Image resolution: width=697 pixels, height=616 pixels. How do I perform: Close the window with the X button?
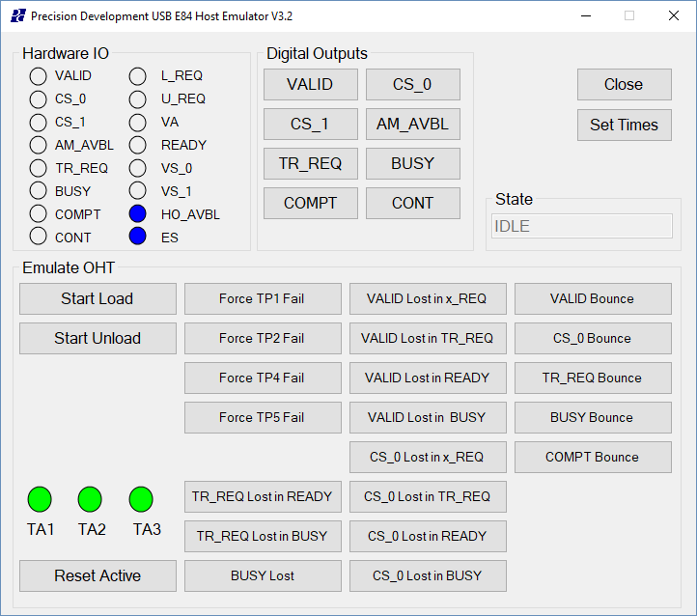pos(674,16)
